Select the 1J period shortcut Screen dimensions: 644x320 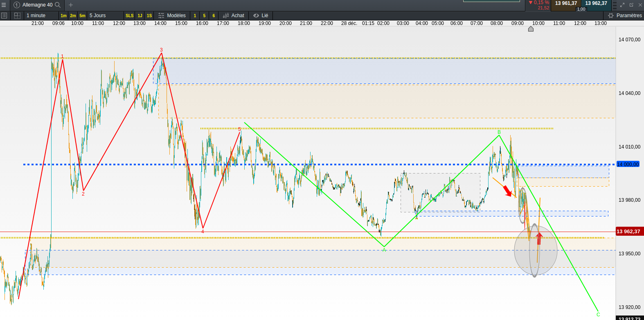[x=140, y=16]
